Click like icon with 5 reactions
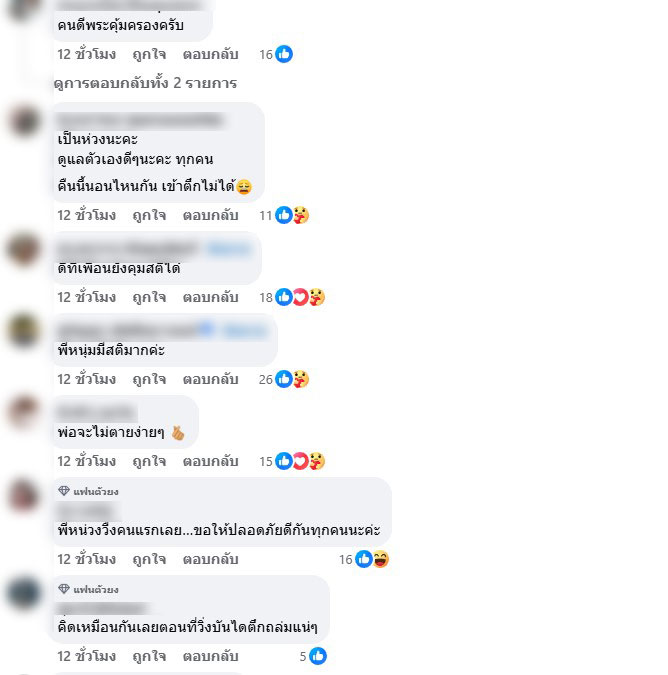This screenshot has width=668, height=675. [x=318, y=656]
